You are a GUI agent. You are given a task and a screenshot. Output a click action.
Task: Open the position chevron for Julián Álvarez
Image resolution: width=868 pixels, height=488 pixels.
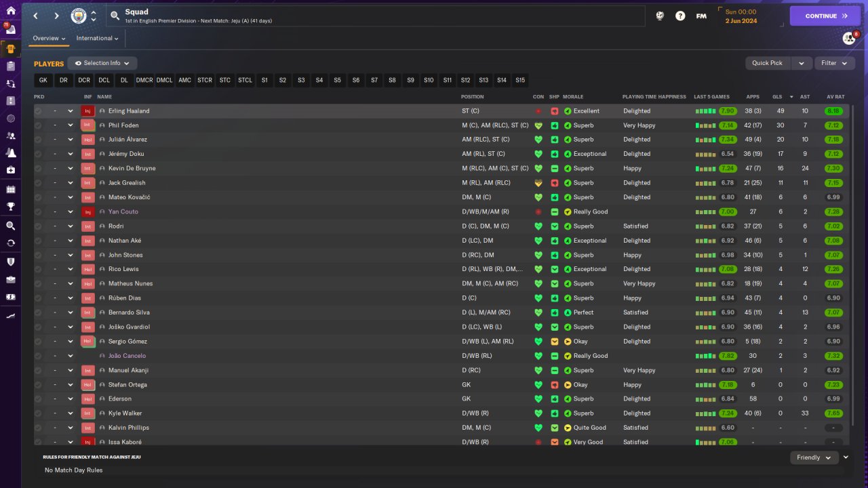pyautogui.click(x=70, y=140)
